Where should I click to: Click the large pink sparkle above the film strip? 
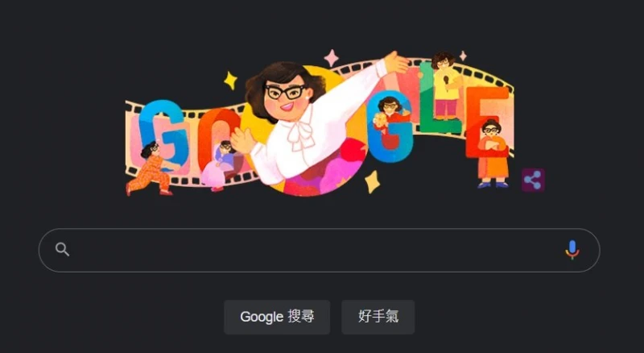point(332,58)
